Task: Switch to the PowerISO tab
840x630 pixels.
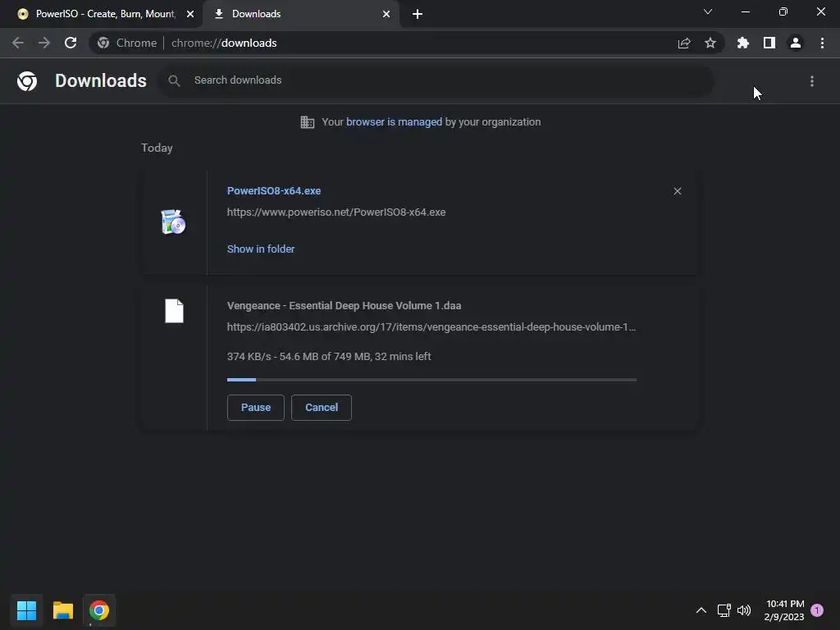Action: pyautogui.click(x=102, y=14)
